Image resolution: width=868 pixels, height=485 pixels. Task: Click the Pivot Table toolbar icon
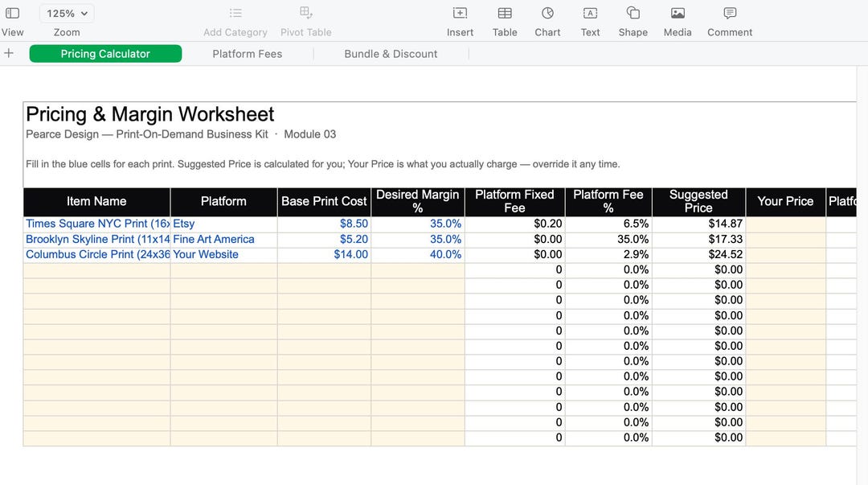[x=305, y=13]
